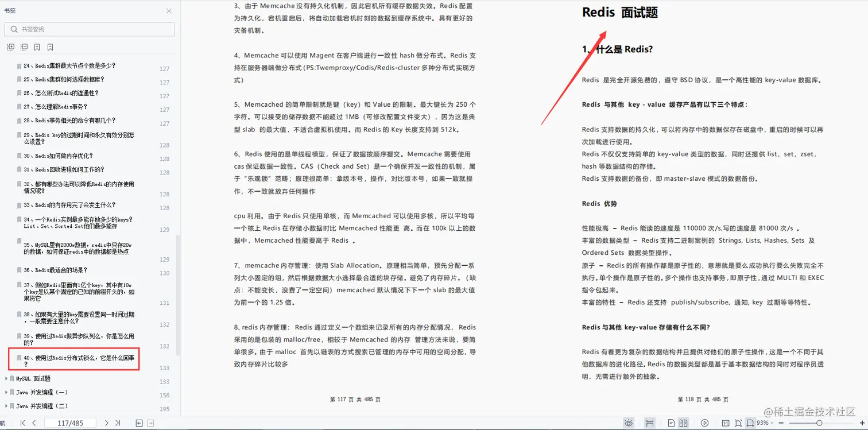The height and width of the screenshot is (430, 868).
Task: Set zoom to actual size with the 1:1 icon
Action: point(726,423)
